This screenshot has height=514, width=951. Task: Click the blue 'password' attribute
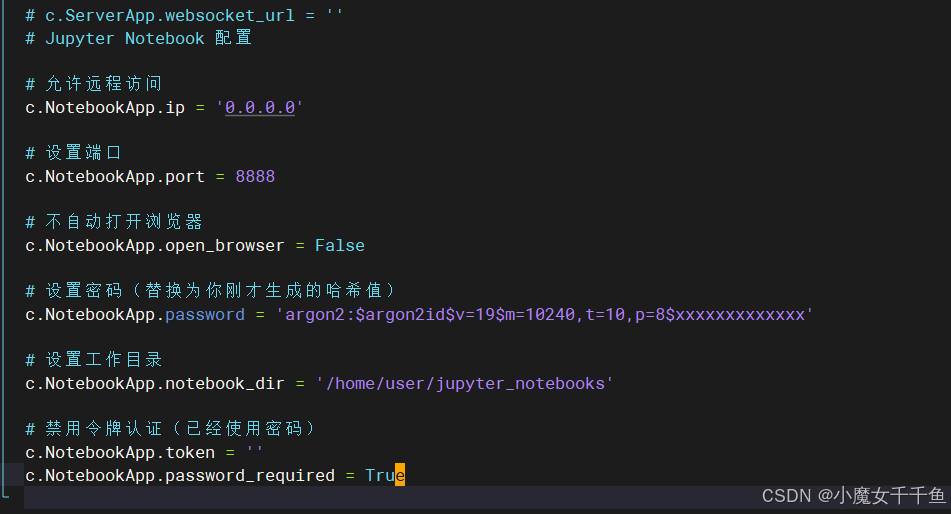[x=205, y=315]
